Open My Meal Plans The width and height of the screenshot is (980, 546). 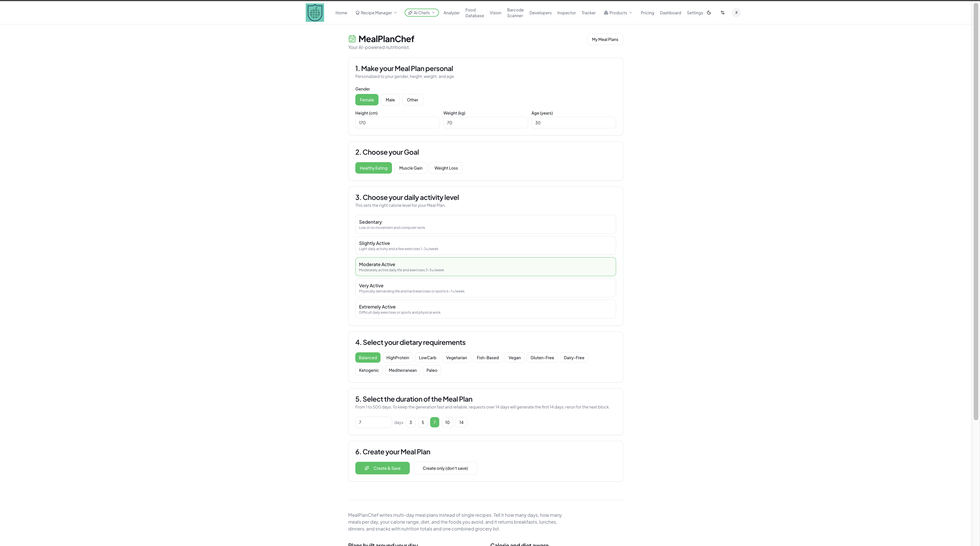(x=605, y=39)
